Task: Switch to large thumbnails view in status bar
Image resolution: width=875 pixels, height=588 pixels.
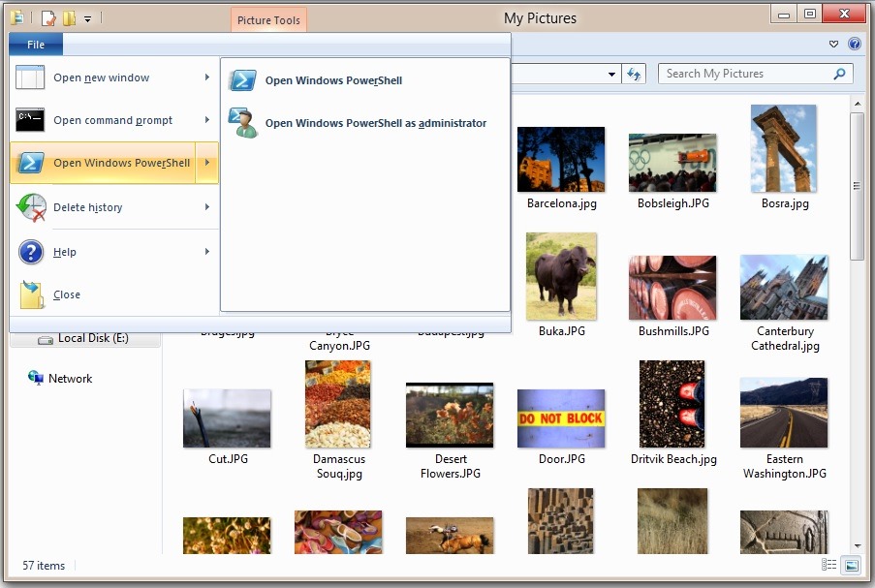Action: pyautogui.click(x=852, y=565)
